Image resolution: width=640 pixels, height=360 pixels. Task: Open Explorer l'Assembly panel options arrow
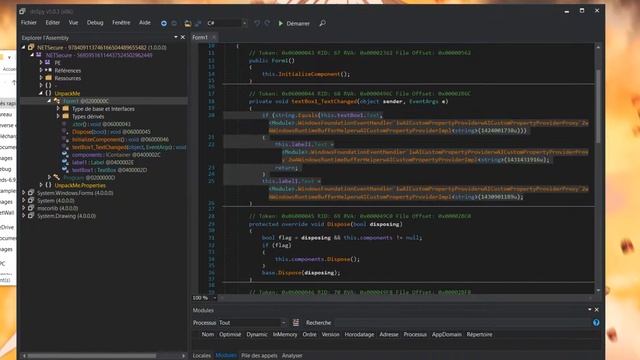(176, 37)
